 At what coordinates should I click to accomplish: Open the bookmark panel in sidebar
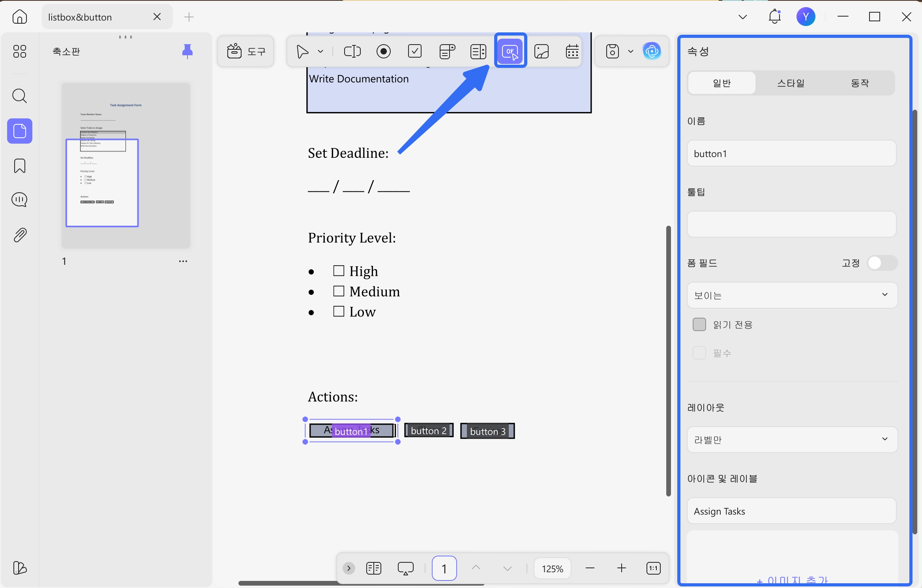pos(20,166)
